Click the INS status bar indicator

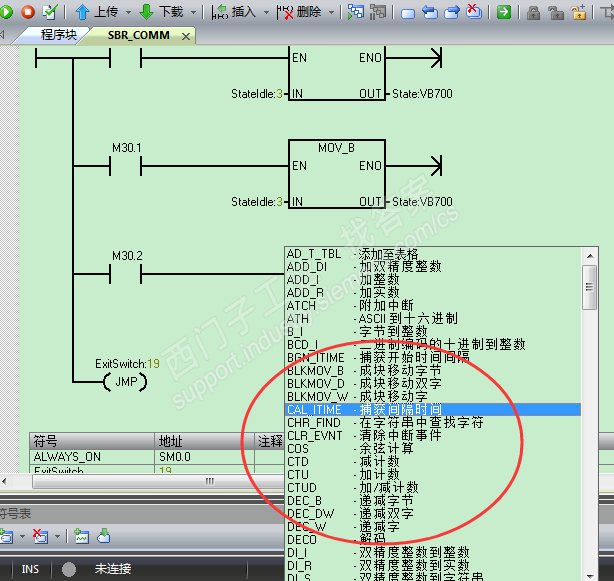[x=30, y=569]
